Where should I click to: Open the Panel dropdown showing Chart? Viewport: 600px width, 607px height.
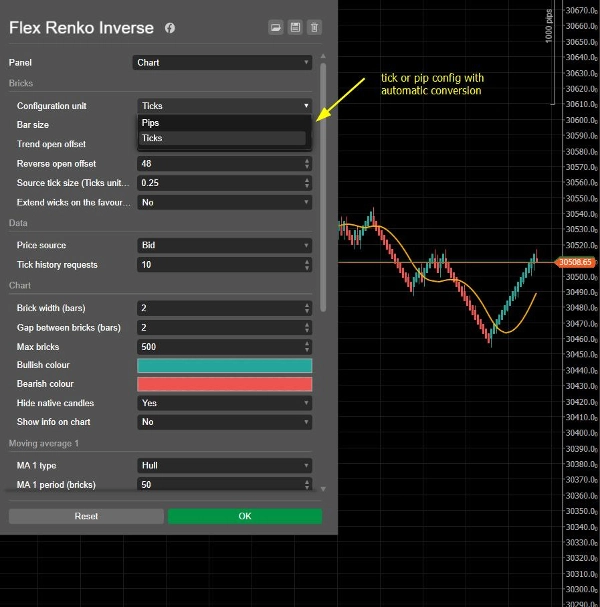coord(222,63)
